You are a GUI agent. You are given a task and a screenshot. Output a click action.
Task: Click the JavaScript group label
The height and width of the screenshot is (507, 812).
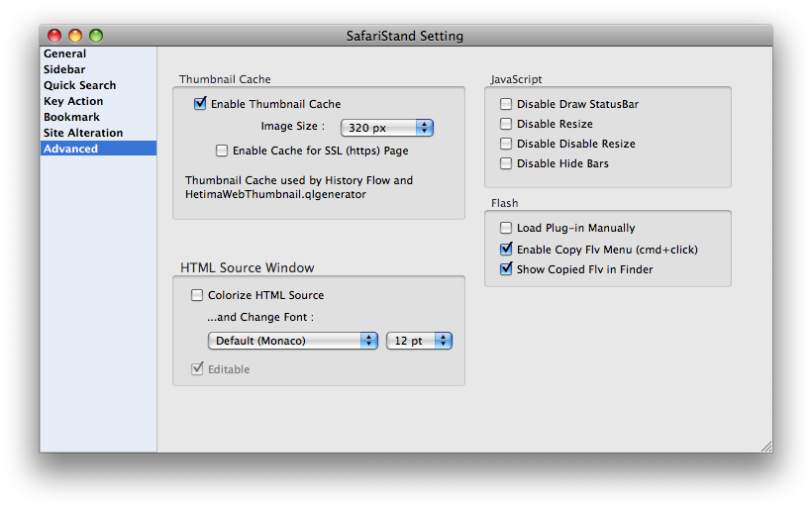pyautogui.click(x=516, y=79)
